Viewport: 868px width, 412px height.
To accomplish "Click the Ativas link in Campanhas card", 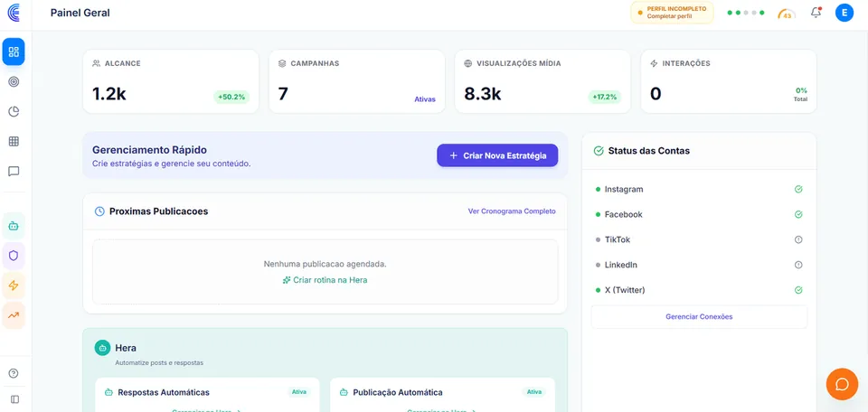I will pyautogui.click(x=425, y=99).
